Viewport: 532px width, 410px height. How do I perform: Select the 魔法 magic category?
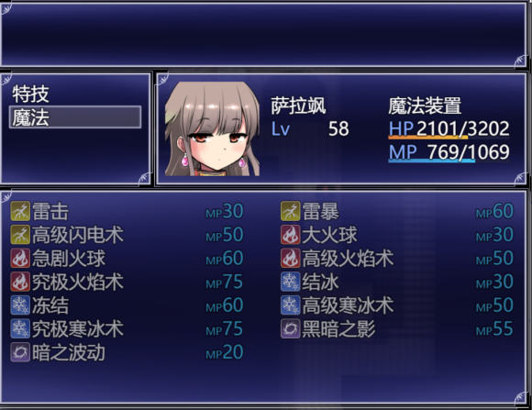[x=75, y=117]
